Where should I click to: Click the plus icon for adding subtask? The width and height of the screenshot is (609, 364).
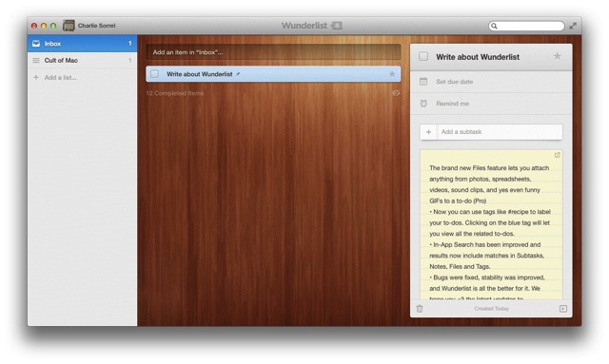(428, 132)
